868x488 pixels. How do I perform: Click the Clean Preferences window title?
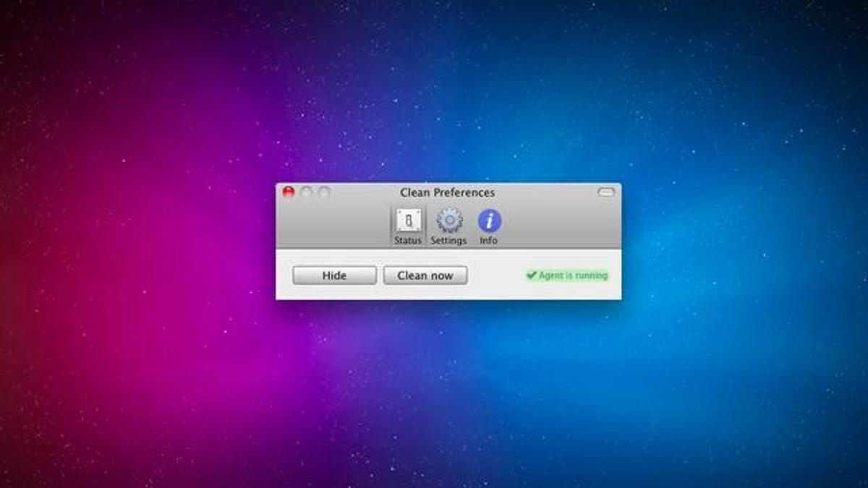tap(447, 193)
